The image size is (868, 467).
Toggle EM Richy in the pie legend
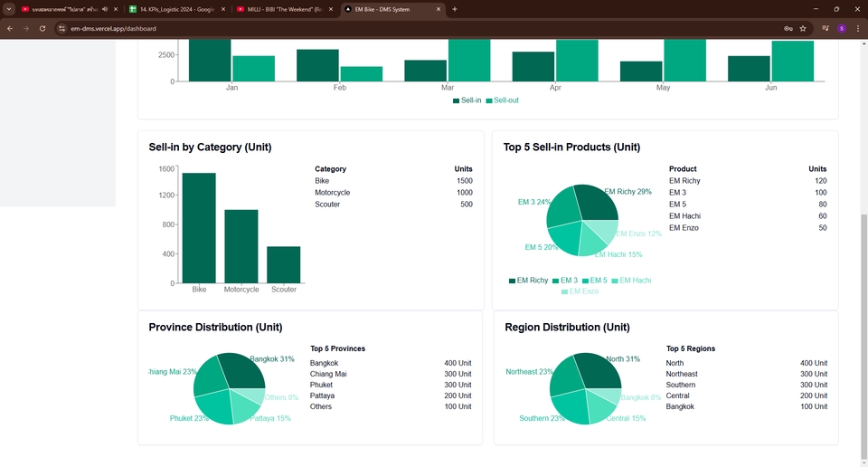[x=528, y=281]
